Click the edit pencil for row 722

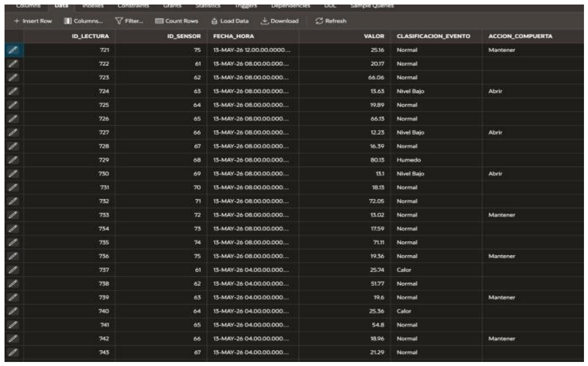pos(13,64)
